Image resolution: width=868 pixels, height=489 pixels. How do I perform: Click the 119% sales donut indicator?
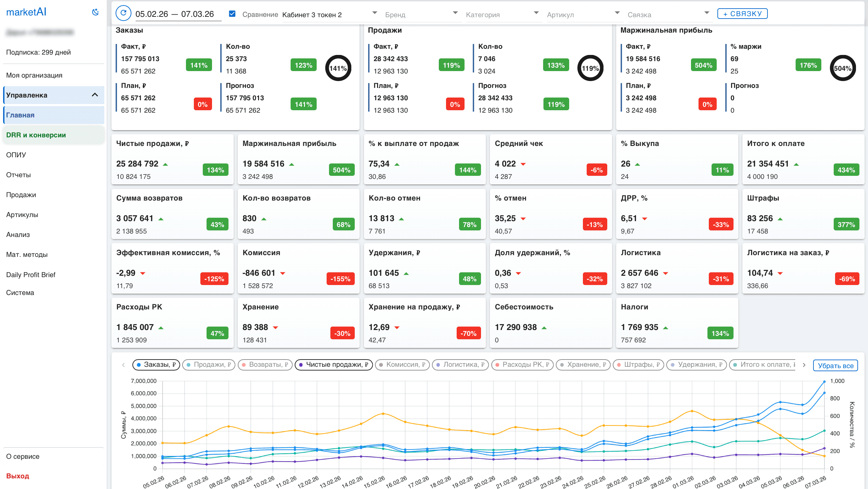(x=590, y=68)
